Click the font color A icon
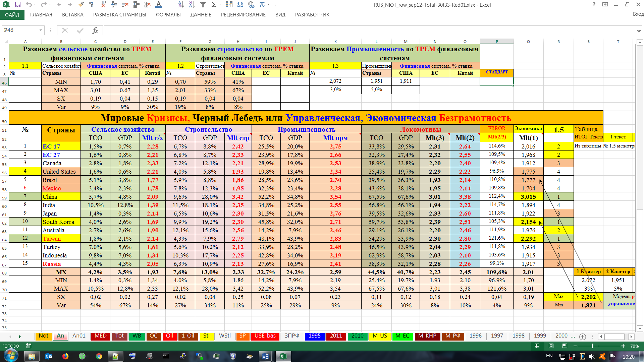644x362 pixels. [x=159, y=5]
